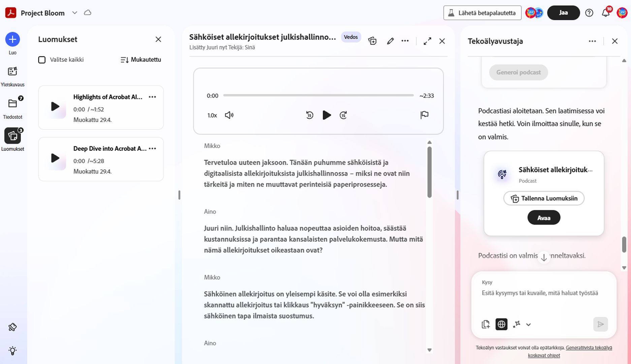Skip forward 15 seconds in the podcast
Screen dimensions: 631x364
coord(343,115)
